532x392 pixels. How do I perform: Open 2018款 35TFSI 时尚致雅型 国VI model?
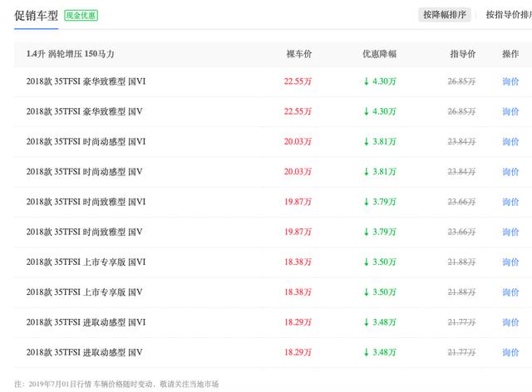[86, 202]
